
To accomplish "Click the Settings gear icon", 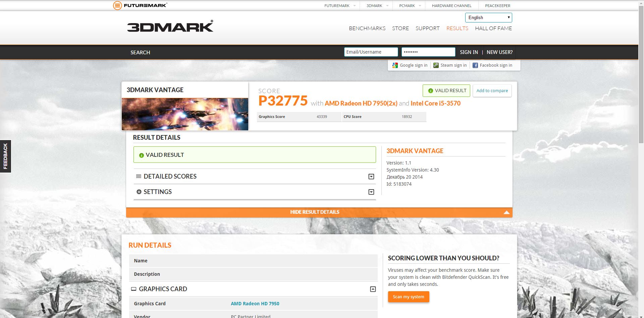I will click(139, 192).
